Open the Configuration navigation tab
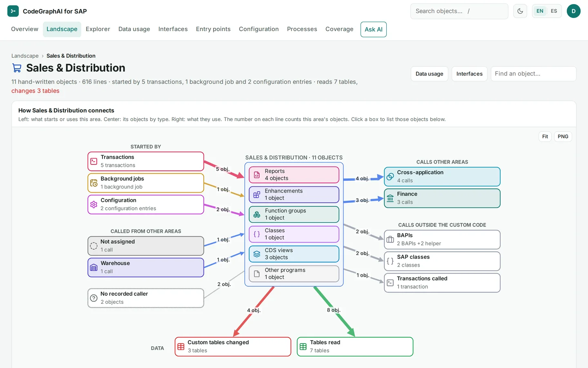The width and height of the screenshot is (588, 368). [x=259, y=29]
